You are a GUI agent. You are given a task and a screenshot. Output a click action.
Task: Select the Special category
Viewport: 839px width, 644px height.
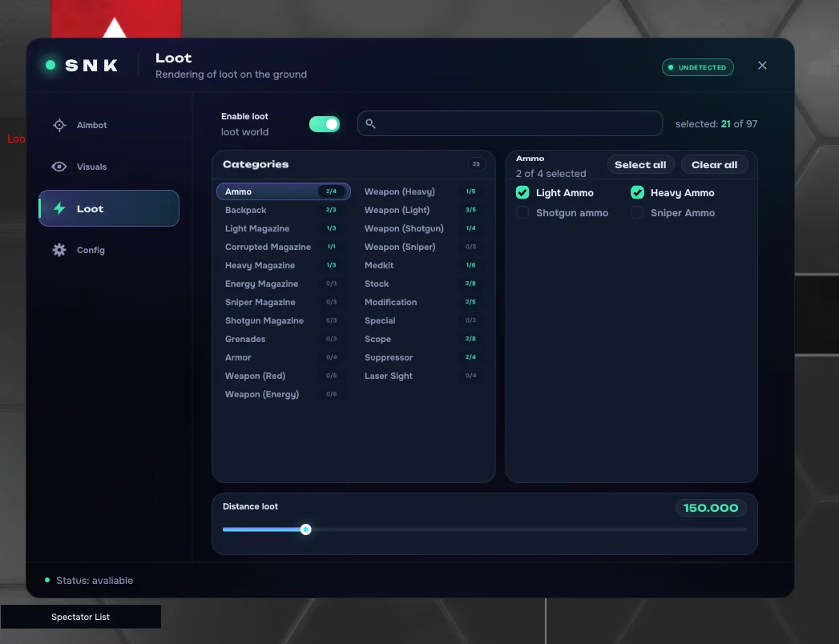click(423, 320)
